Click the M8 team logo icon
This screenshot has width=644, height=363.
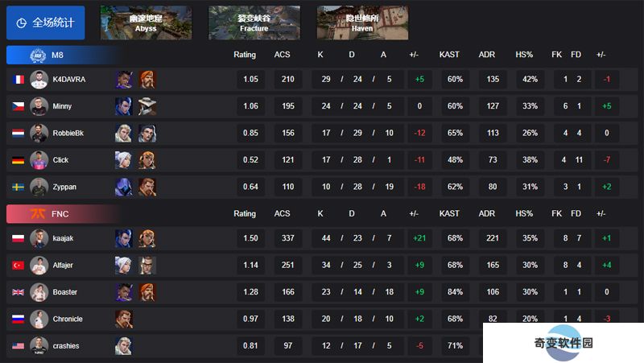tap(38, 55)
